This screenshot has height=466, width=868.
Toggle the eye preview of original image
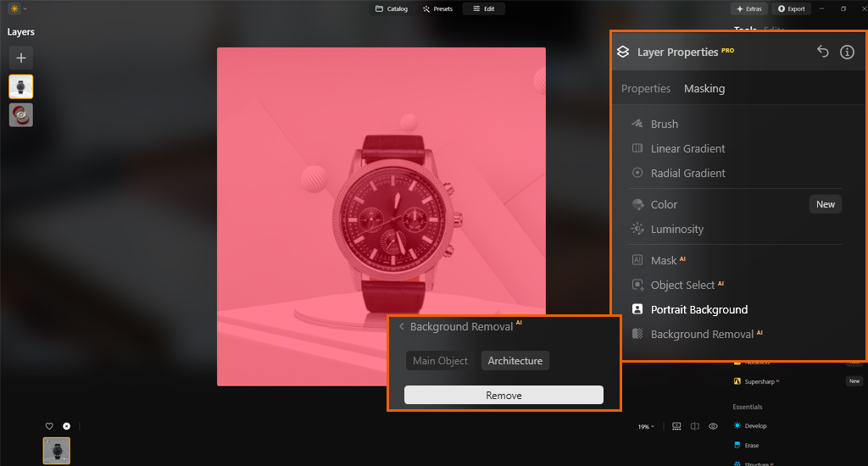pyautogui.click(x=713, y=426)
